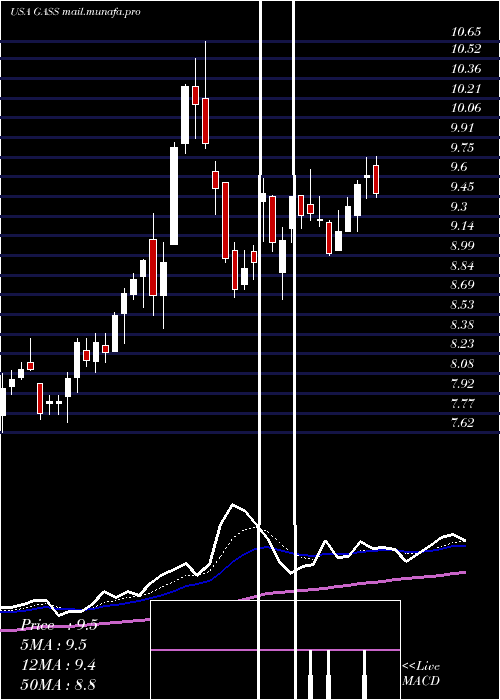Click the 'Price : 9.5' legend text
The height and width of the screenshot is (700, 500).
coord(59,625)
